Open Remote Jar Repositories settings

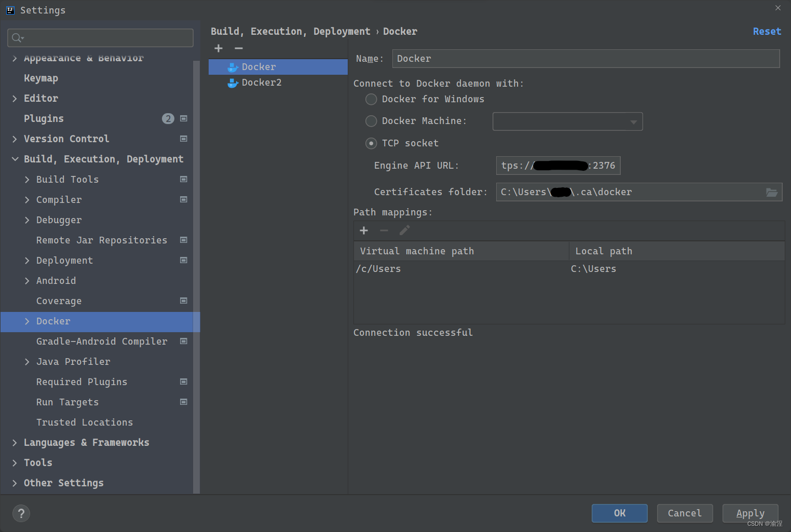pos(102,240)
